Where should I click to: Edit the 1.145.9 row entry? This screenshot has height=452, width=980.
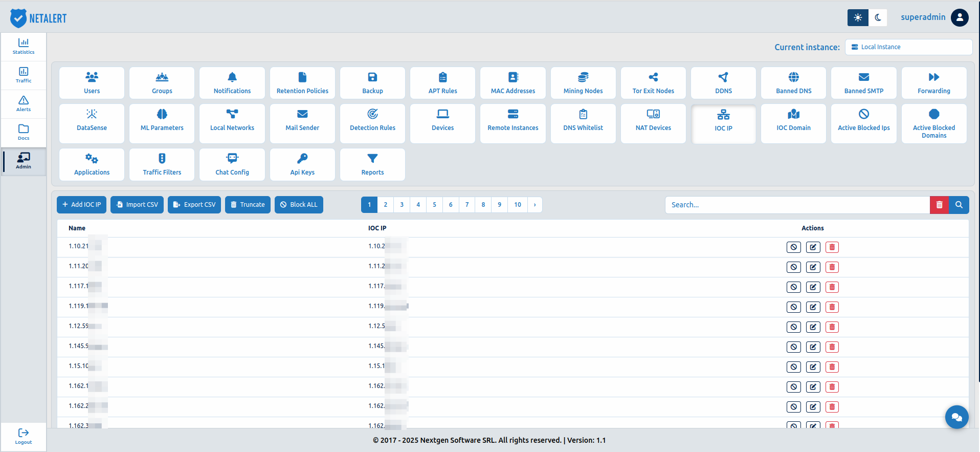pos(813,347)
